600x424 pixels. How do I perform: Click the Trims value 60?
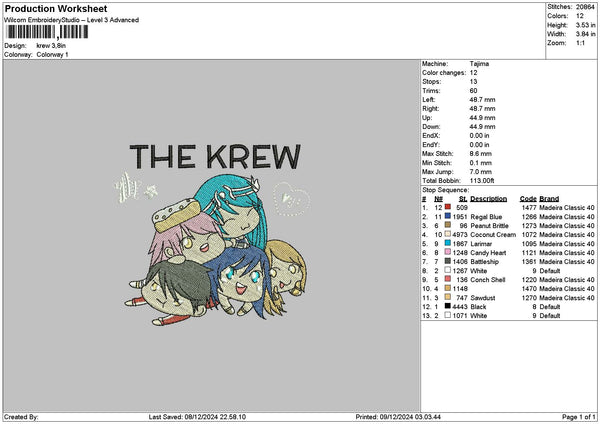(x=473, y=91)
